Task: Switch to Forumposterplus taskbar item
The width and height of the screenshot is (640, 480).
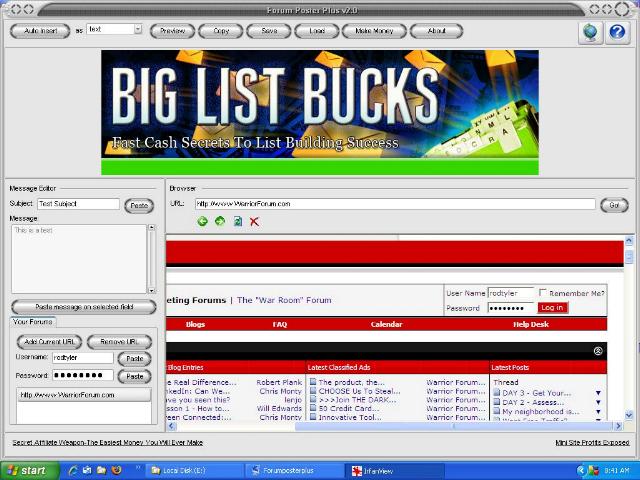Action: click(295, 471)
